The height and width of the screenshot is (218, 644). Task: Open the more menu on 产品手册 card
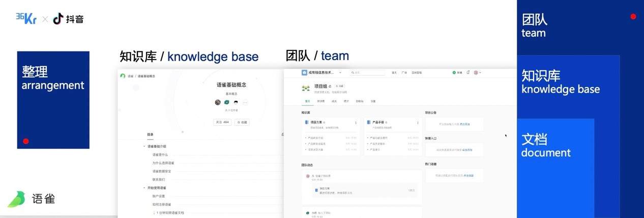[418, 123]
